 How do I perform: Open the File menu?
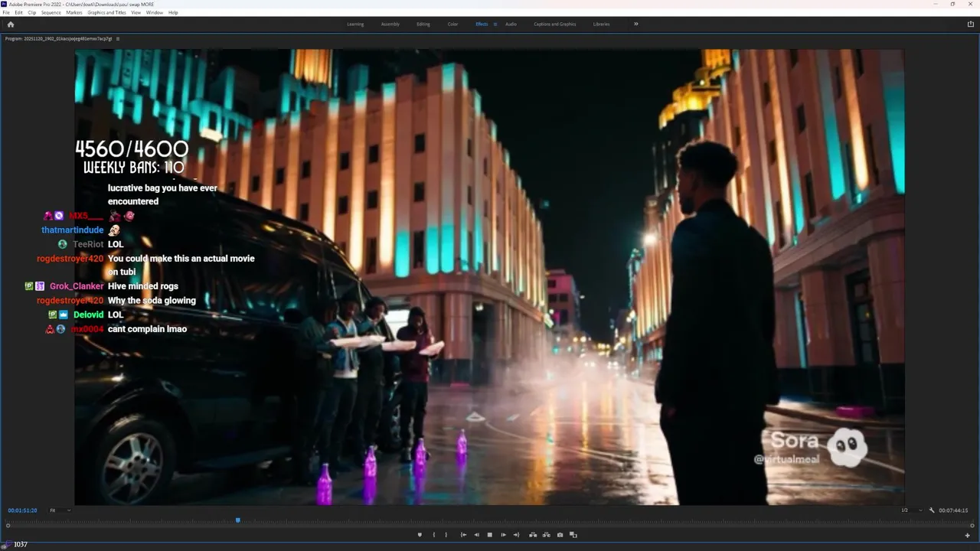[x=6, y=13]
